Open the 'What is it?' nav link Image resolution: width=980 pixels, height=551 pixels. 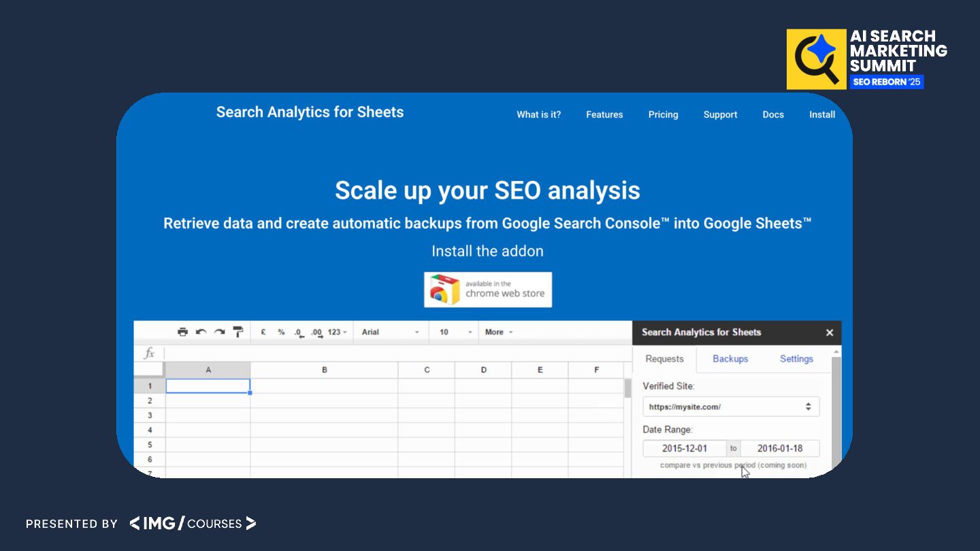pos(539,114)
